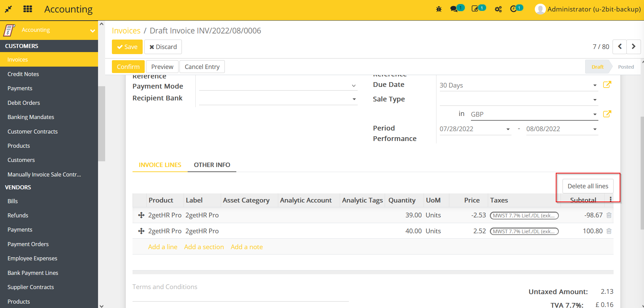Open the Sale Type dropdown
Screen dimensions: 644x308
[x=595, y=100]
